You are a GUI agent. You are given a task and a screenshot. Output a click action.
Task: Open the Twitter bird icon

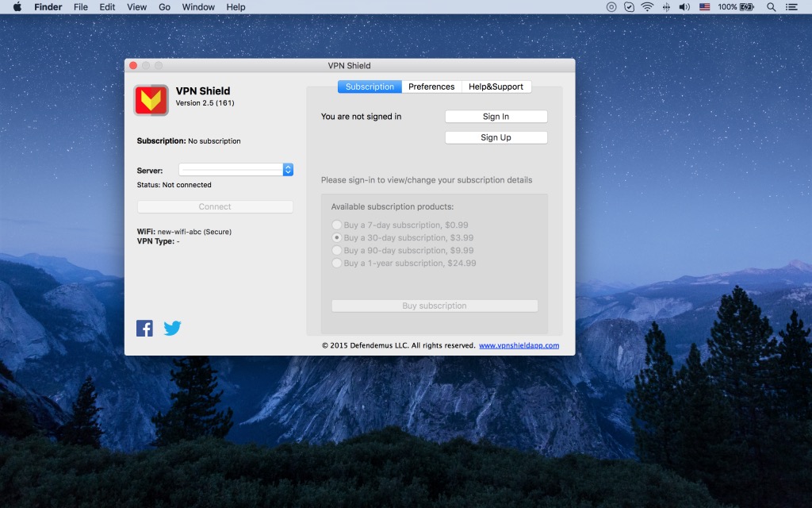tap(172, 328)
